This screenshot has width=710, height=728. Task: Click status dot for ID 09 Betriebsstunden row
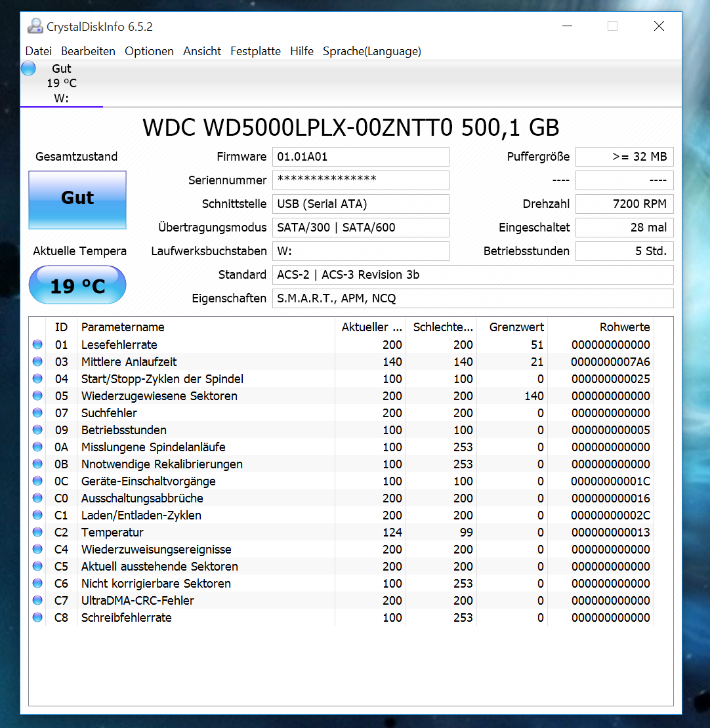37,430
